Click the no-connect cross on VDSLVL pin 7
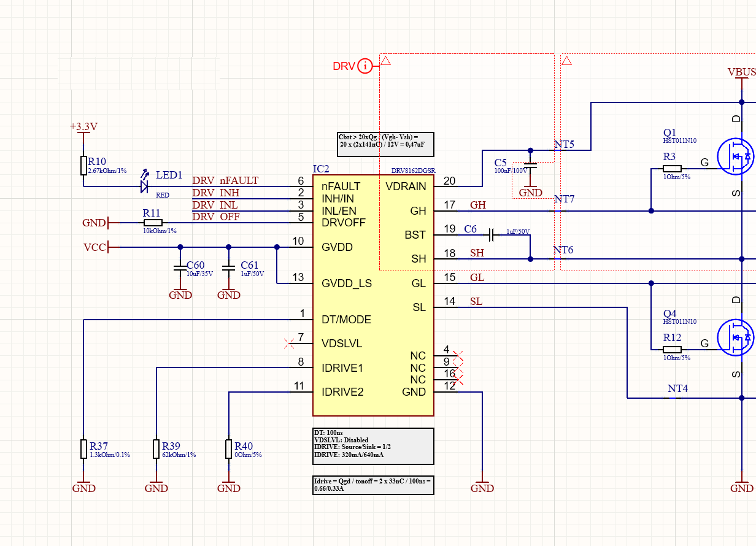The height and width of the screenshot is (546, 756). click(289, 343)
